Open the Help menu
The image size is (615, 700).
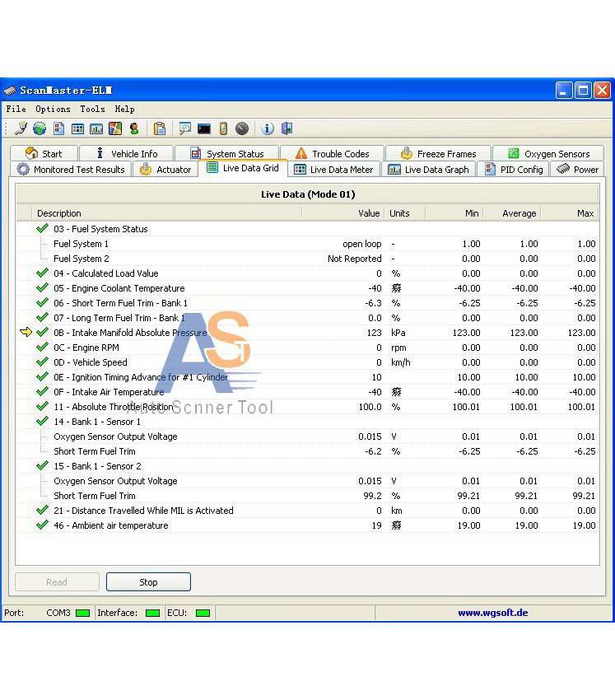(124, 109)
